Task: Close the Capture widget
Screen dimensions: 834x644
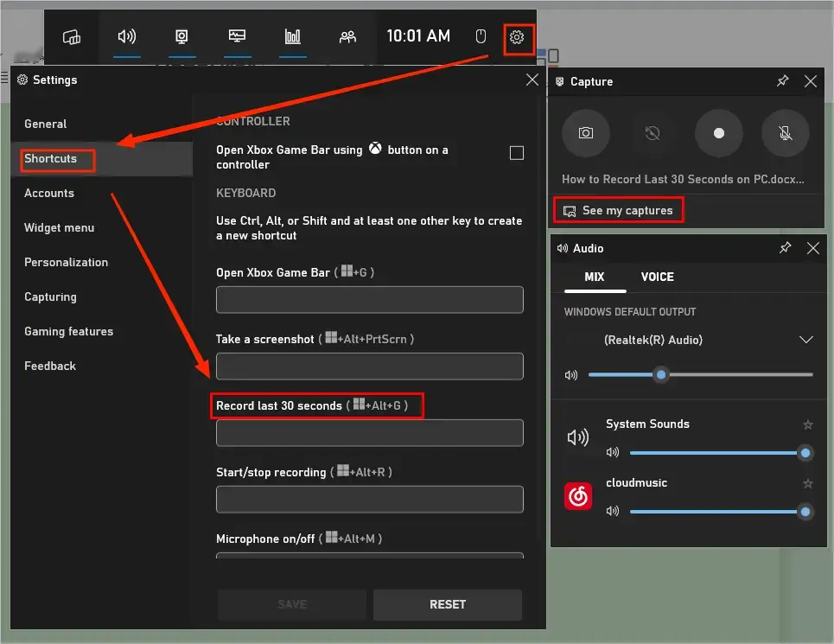Action: (811, 81)
